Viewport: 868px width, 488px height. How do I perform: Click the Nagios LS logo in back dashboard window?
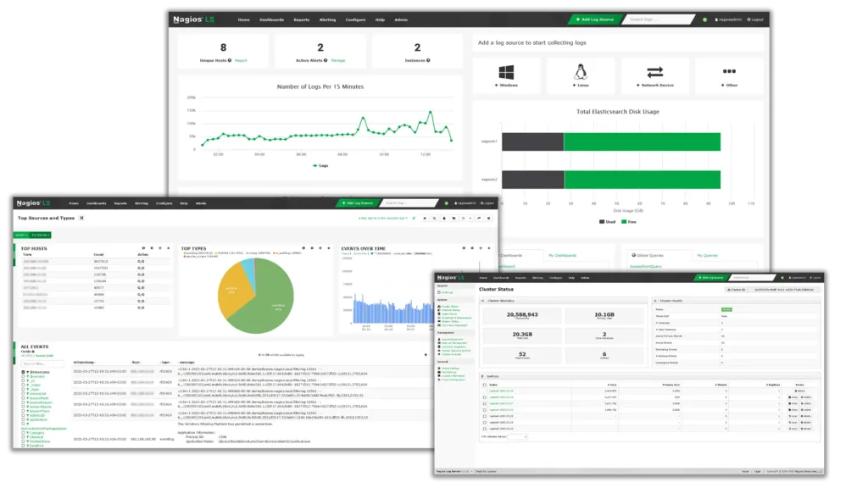(193, 19)
